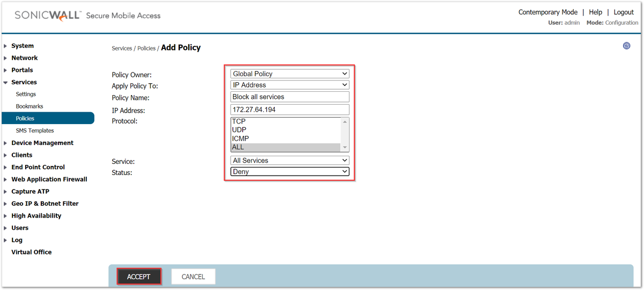Expand the Log menu arrow
This screenshot has height=290, width=644.
click(x=5, y=241)
